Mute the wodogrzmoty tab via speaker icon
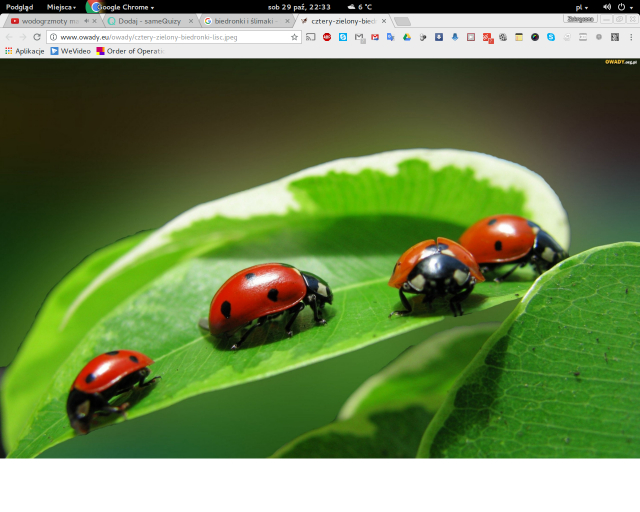The width and height of the screenshot is (640, 512). (x=86, y=21)
